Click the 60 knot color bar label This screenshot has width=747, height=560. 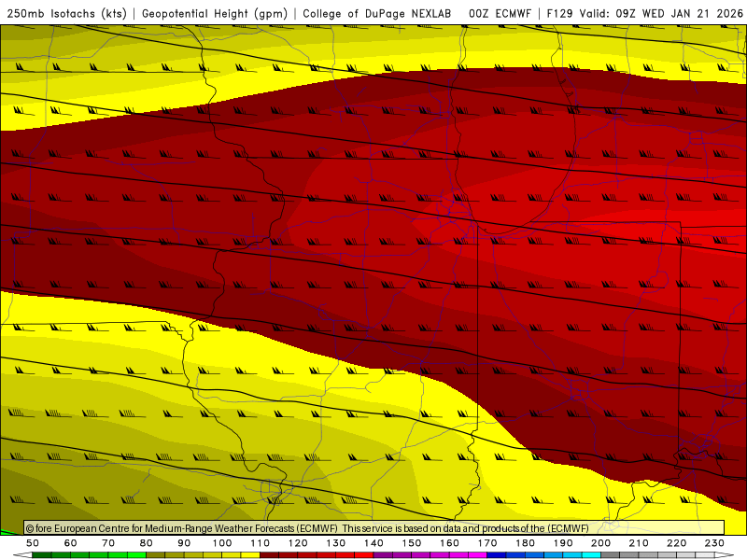coord(70,543)
